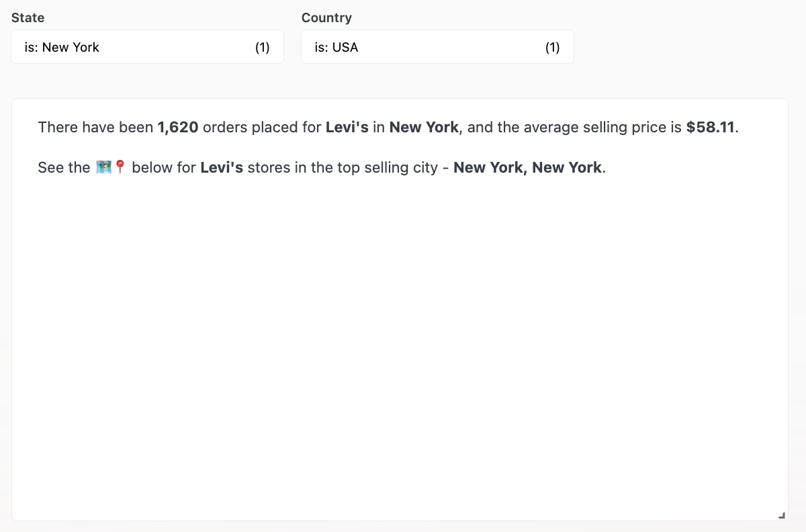
Task: Open the Country filter dropdown
Action: pyautogui.click(x=437, y=47)
